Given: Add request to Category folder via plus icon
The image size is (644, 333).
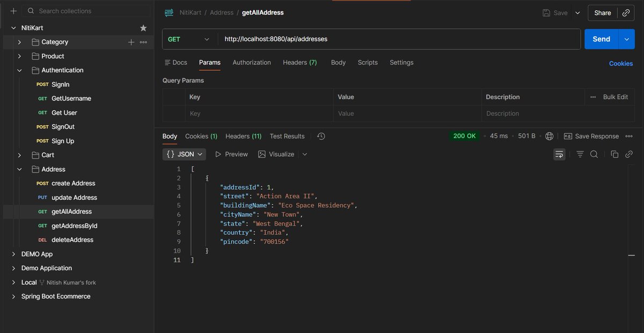Looking at the screenshot, I should (131, 42).
